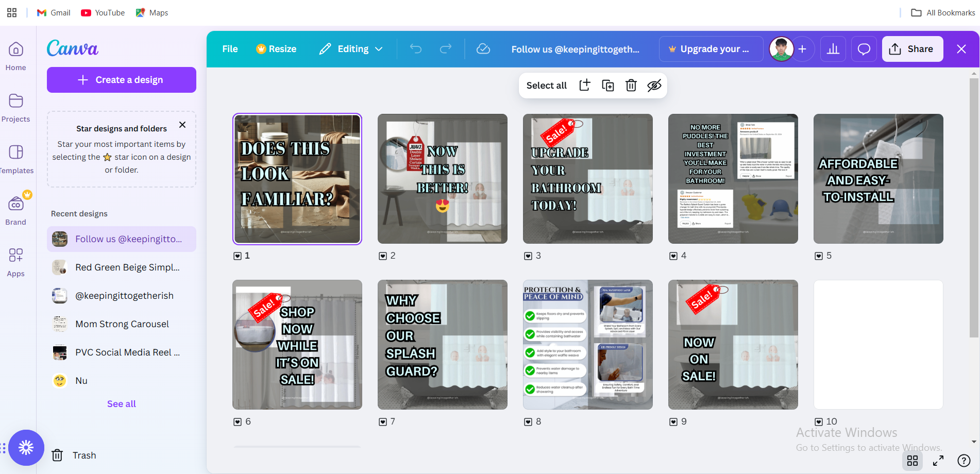
Task: Toggle the Hide page eye icon
Action: pyautogui.click(x=654, y=86)
